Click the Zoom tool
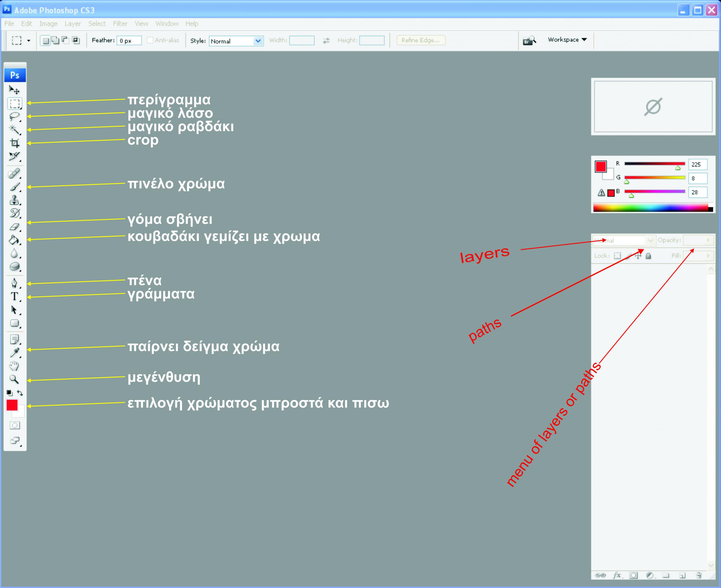The width and height of the screenshot is (721, 588). click(x=14, y=379)
